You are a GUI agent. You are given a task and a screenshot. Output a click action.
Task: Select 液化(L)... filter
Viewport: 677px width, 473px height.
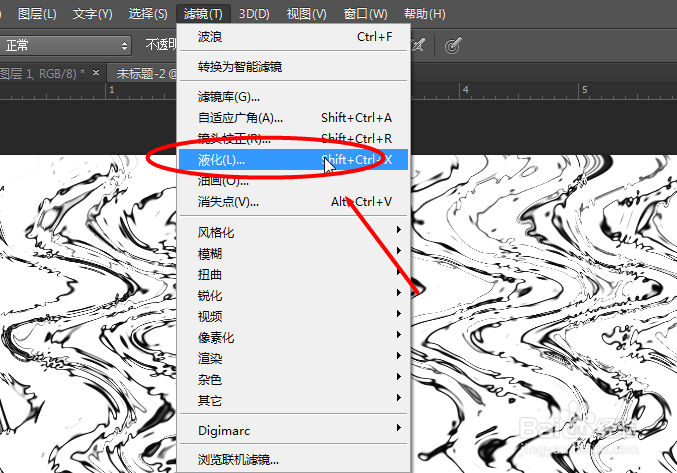[294, 160]
